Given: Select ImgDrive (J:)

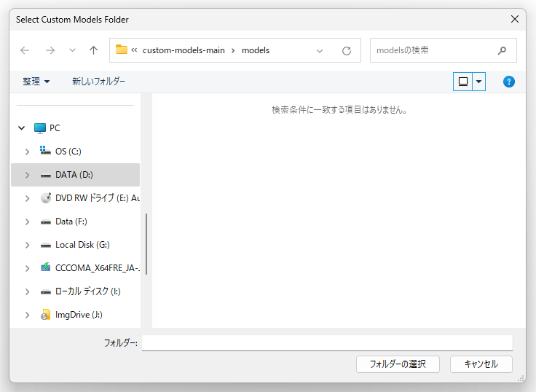Looking at the screenshot, I should [x=79, y=315].
